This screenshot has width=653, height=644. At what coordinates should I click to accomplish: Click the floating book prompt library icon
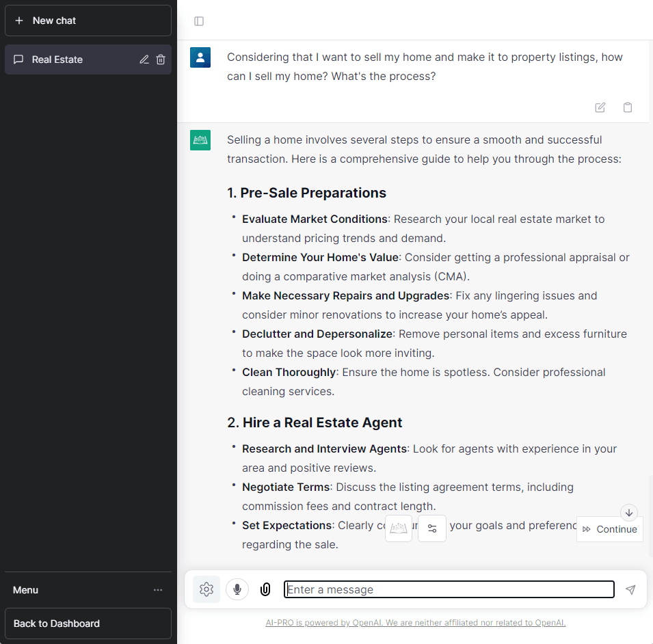[x=399, y=528]
